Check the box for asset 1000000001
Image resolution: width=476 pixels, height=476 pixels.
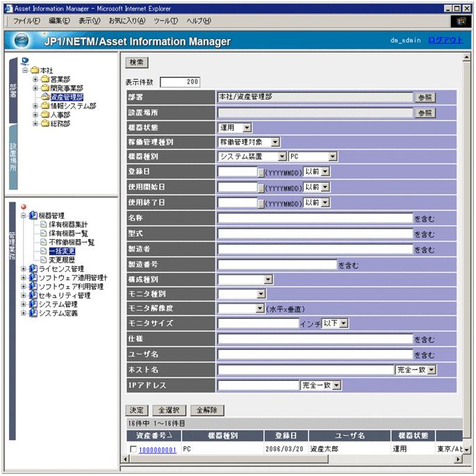click(x=133, y=450)
